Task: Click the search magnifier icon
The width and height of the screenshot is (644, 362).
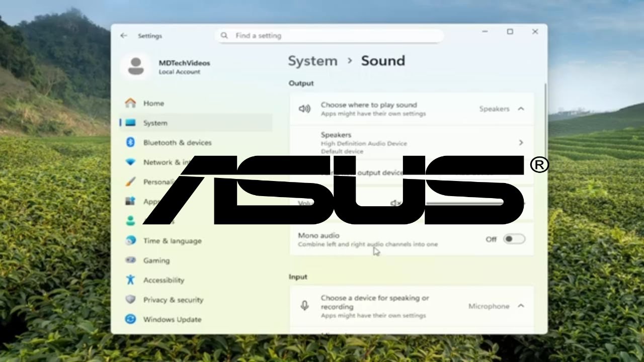Action: pos(224,36)
